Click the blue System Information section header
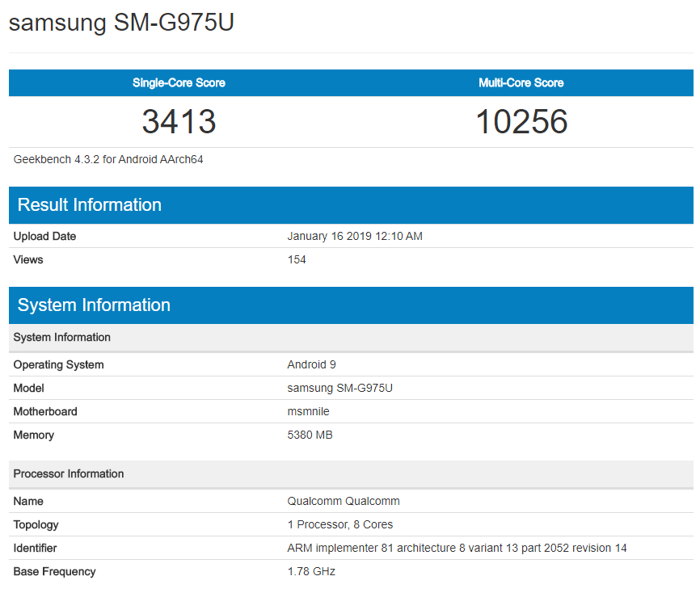 coord(351,305)
